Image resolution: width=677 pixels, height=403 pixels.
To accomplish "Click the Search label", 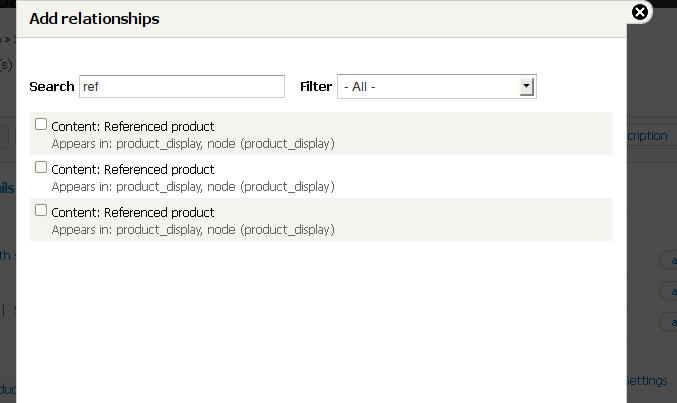I will pos(52,87).
